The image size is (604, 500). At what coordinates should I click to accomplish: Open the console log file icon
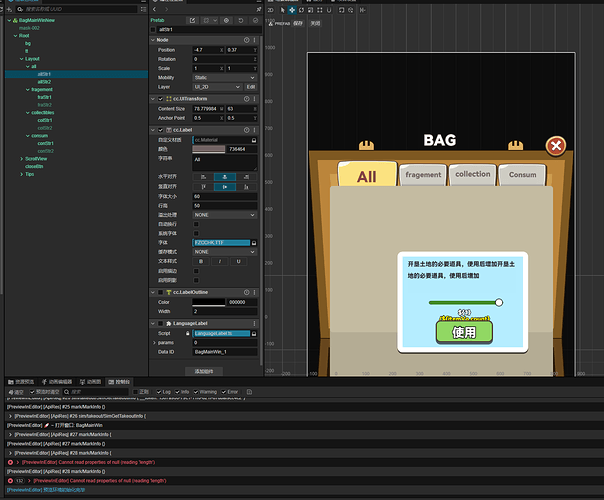249,392
